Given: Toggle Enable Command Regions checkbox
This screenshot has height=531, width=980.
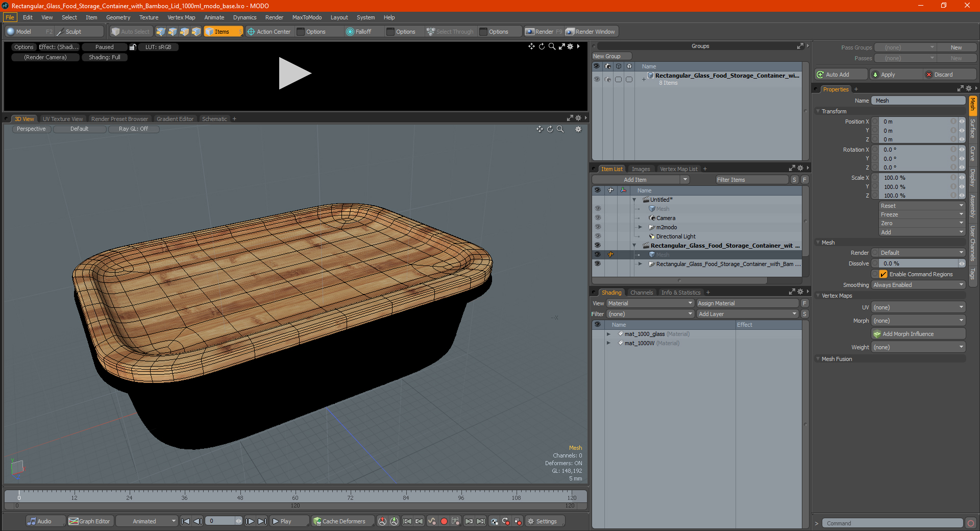Looking at the screenshot, I should (x=883, y=274).
